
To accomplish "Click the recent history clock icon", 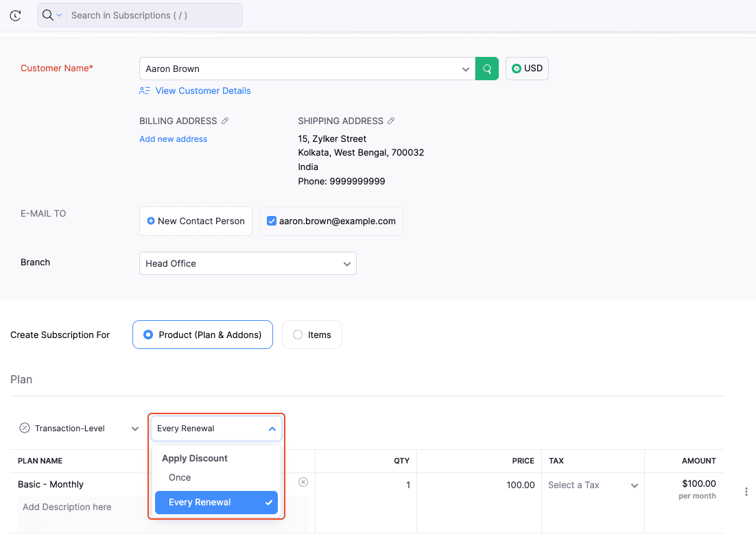I will pos(15,15).
